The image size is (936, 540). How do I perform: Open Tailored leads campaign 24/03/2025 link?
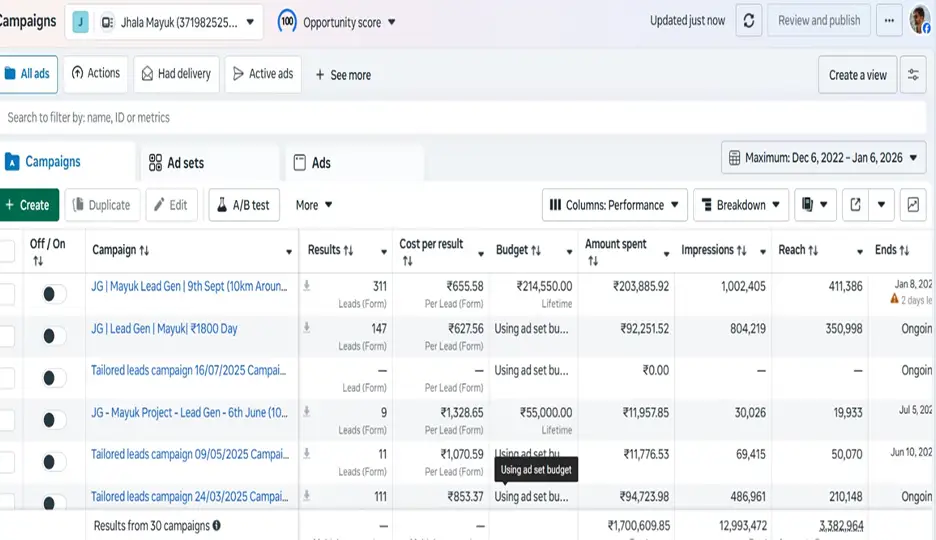(189, 497)
